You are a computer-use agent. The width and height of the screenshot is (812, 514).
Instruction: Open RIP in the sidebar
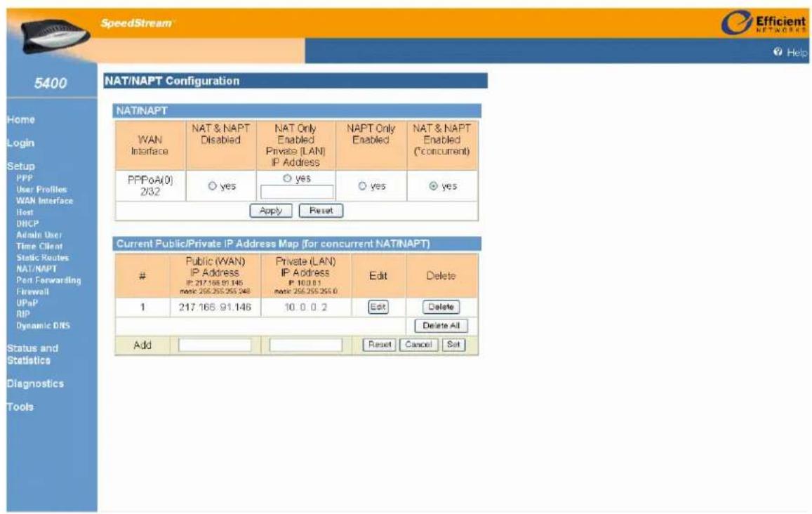click(23, 314)
